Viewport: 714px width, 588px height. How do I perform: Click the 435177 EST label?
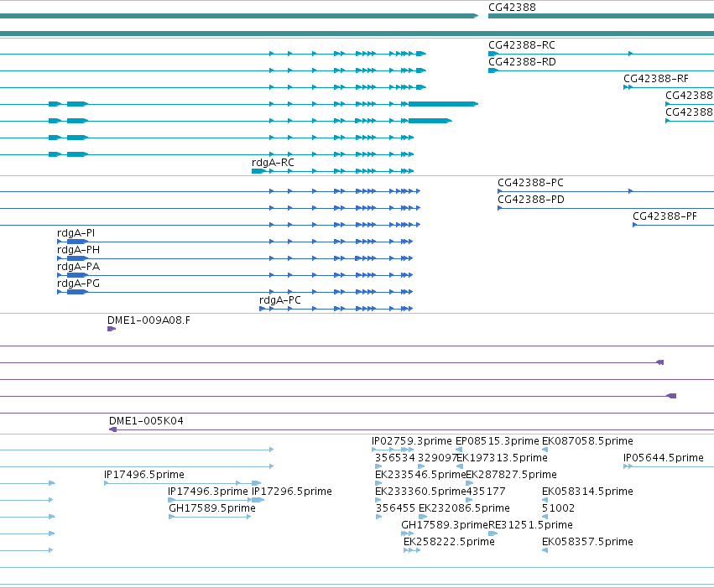click(486, 492)
